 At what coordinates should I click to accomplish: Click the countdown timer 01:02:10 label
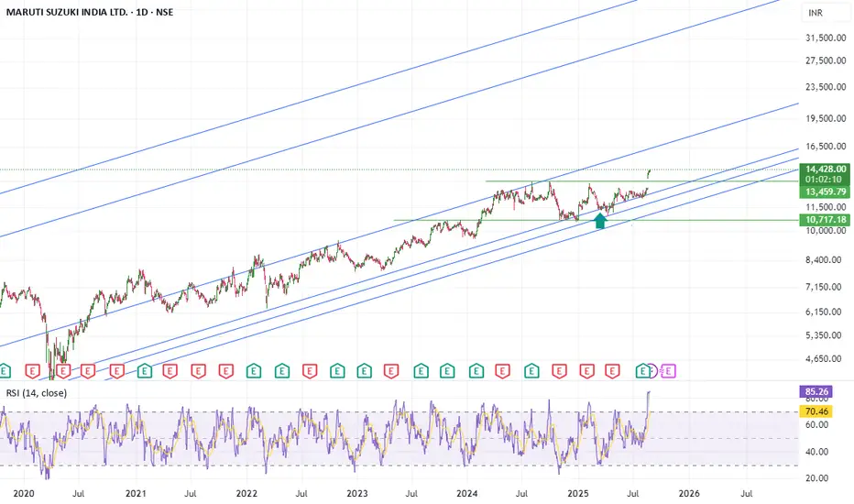[824, 180]
